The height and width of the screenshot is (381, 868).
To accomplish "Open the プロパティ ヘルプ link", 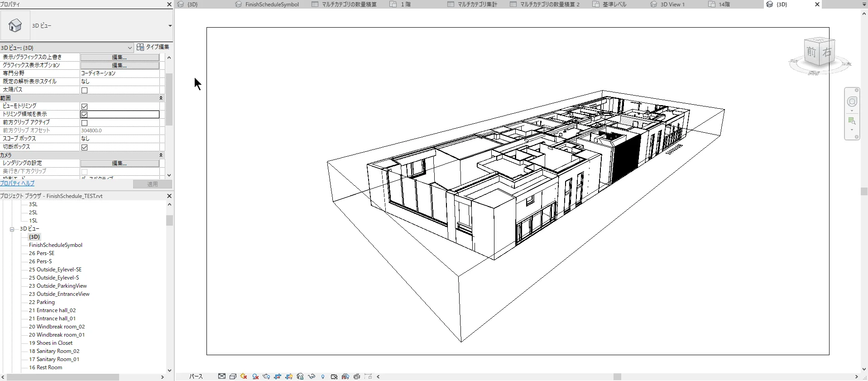I will point(17,183).
